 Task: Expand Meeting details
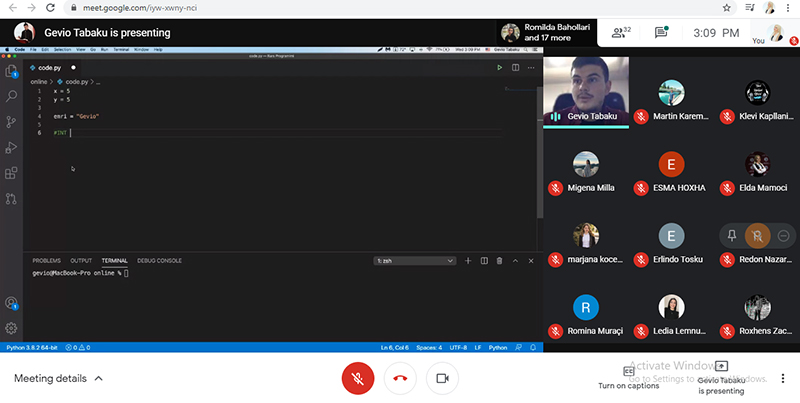[59, 379]
